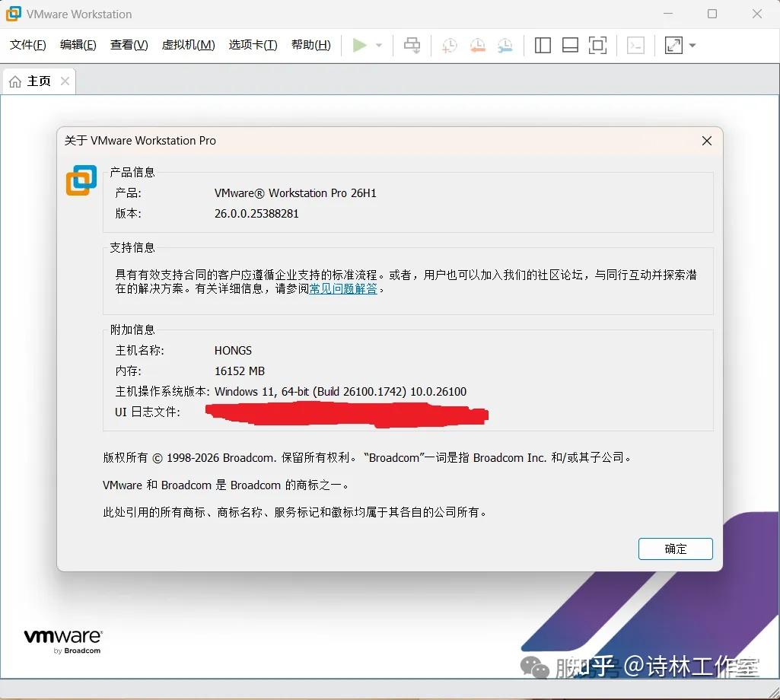
Task: Close the About VMware Workstation Pro dialog
Action: click(x=706, y=141)
